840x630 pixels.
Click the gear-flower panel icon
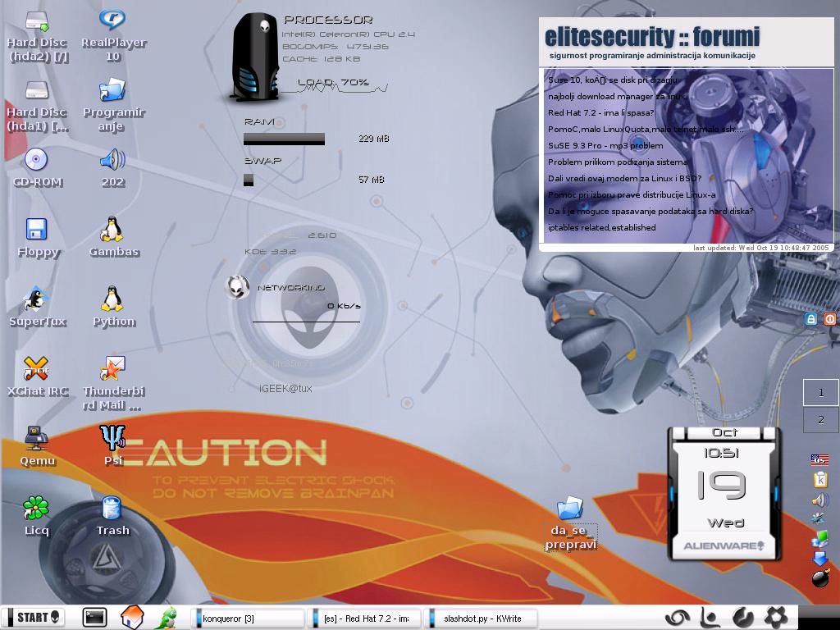click(x=775, y=618)
